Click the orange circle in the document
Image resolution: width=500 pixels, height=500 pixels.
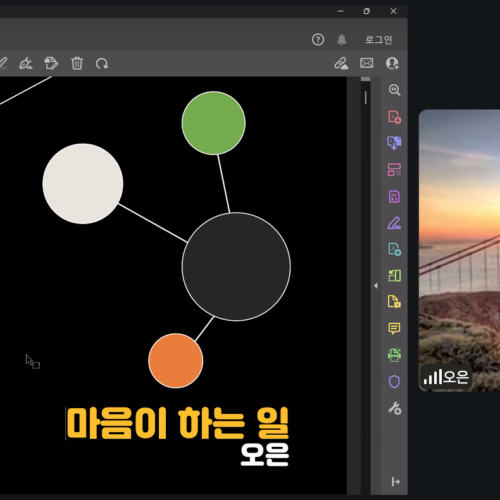(x=176, y=361)
